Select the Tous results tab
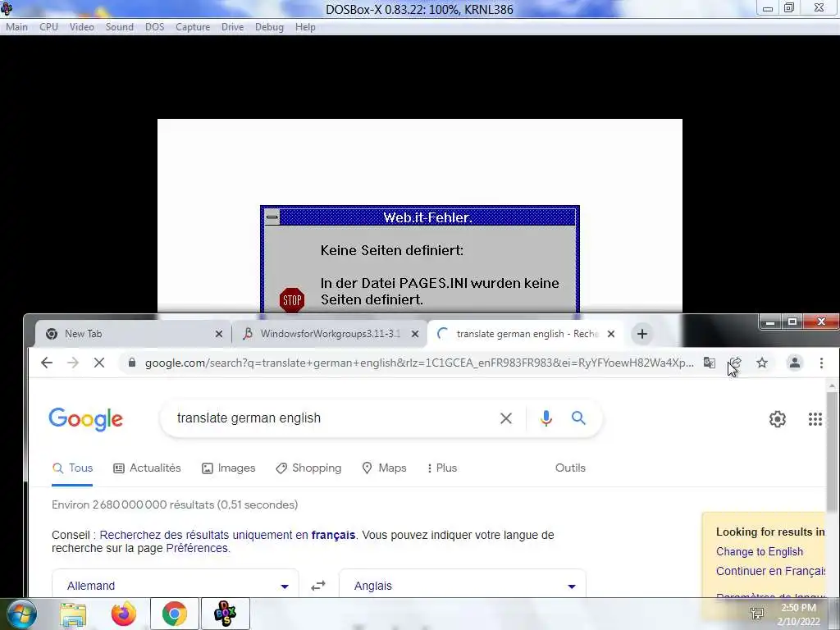This screenshot has width=840, height=630. pyautogui.click(x=72, y=468)
